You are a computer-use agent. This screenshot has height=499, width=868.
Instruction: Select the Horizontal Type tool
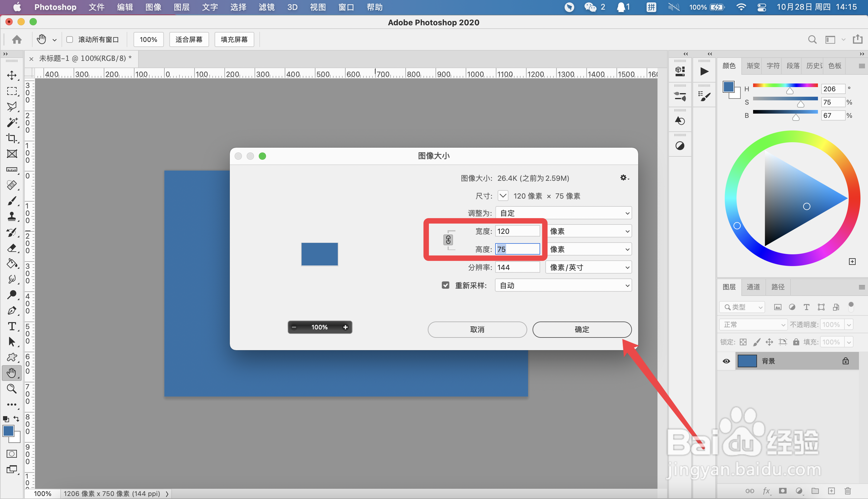point(12,326)
